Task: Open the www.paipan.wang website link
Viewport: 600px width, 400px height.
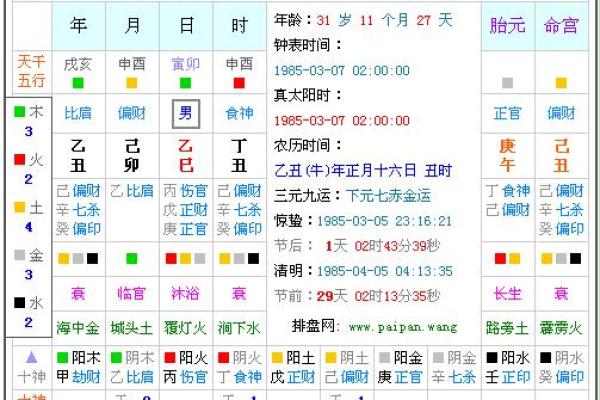Action: click(x=403, y=327)
